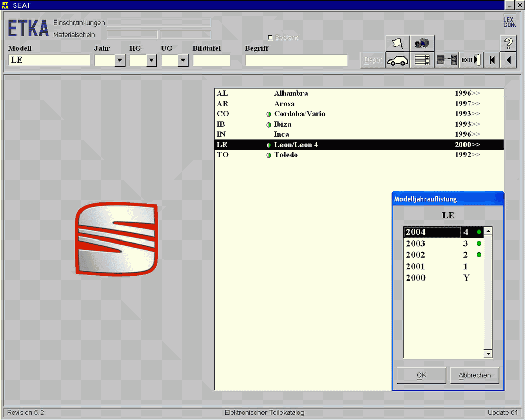525x420 pixels.
Task: Select the Toledo model row
Action: pos(359,155)
